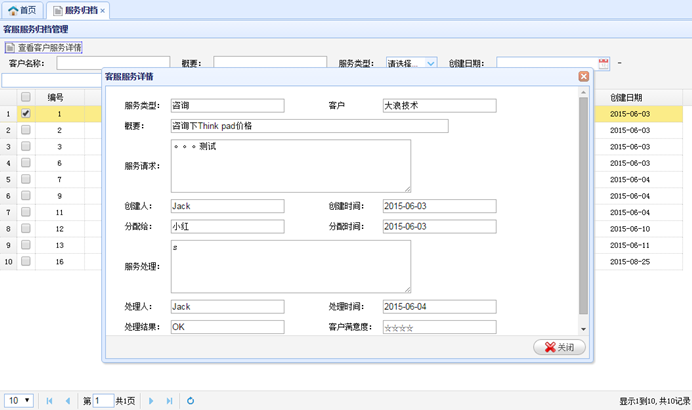The height and width of the screenshot is (410, 692).
Task: Click the 客户 field showing 大浪技术
Action: pyautogui.click(x=440, y=105)
